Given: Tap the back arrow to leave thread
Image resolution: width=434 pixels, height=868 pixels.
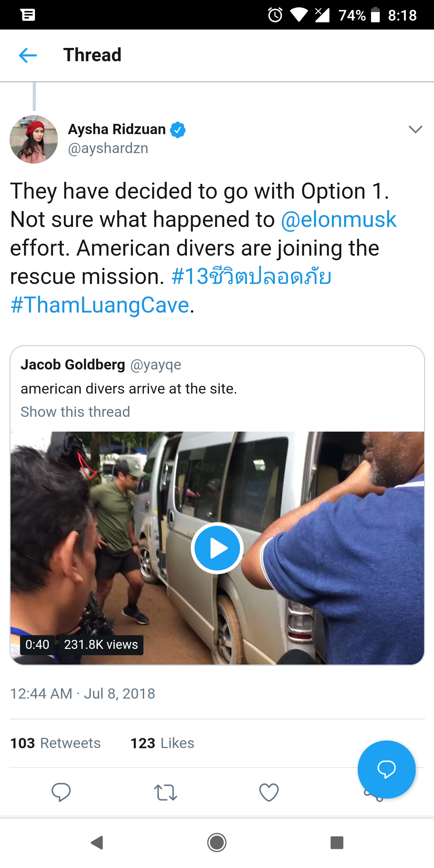Looking at the screenshot, I should tap(28, 55).
